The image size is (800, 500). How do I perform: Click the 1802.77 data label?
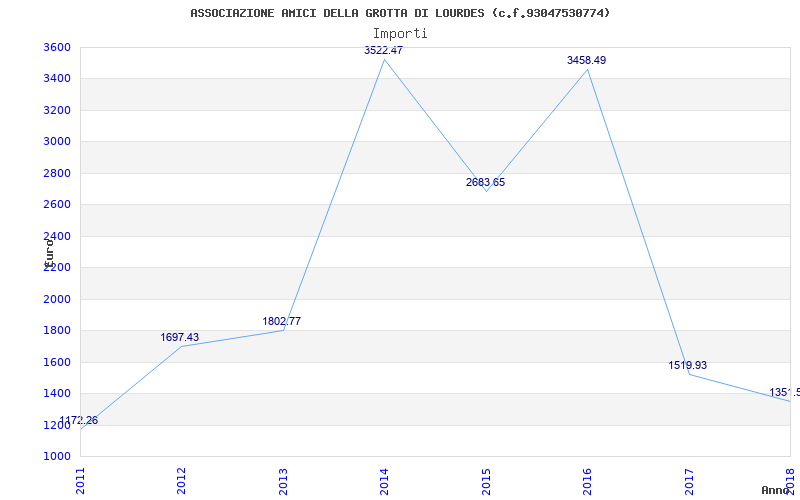pyautogui.click(x=282, y=321)
